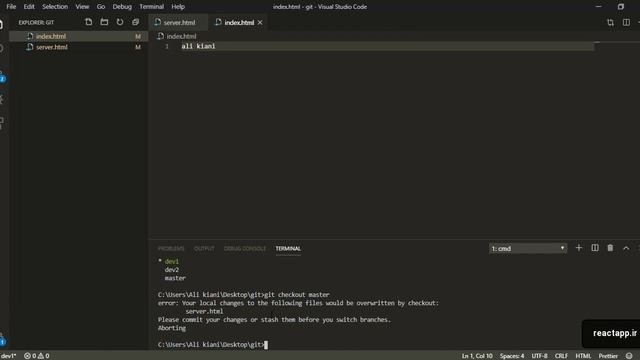
Task: Close the index.html tab
Action: [x=260, y=22]
